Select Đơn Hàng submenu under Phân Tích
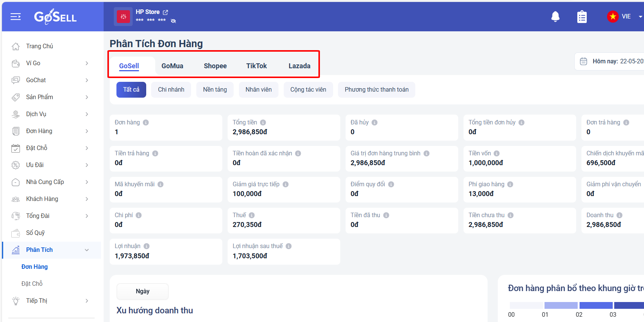644x322 pixels. click(35, 267)
